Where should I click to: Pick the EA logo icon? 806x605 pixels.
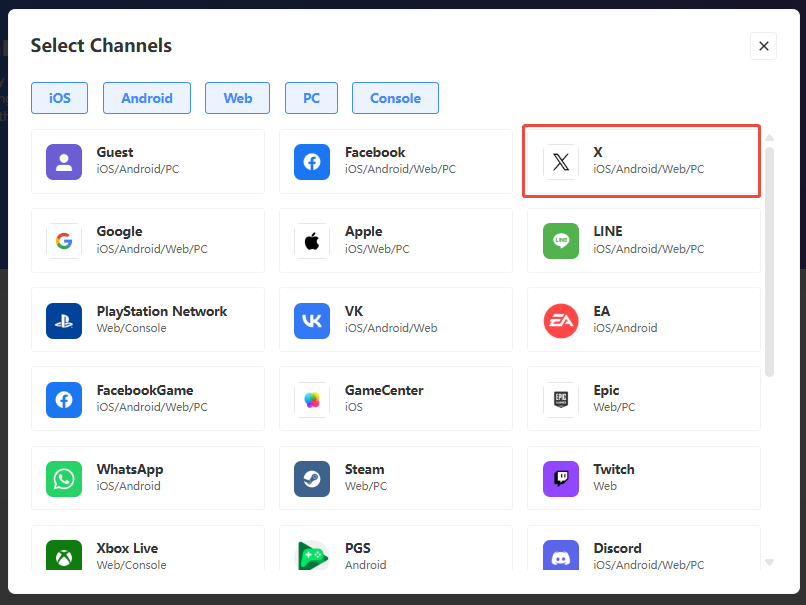tap(560, 320)
